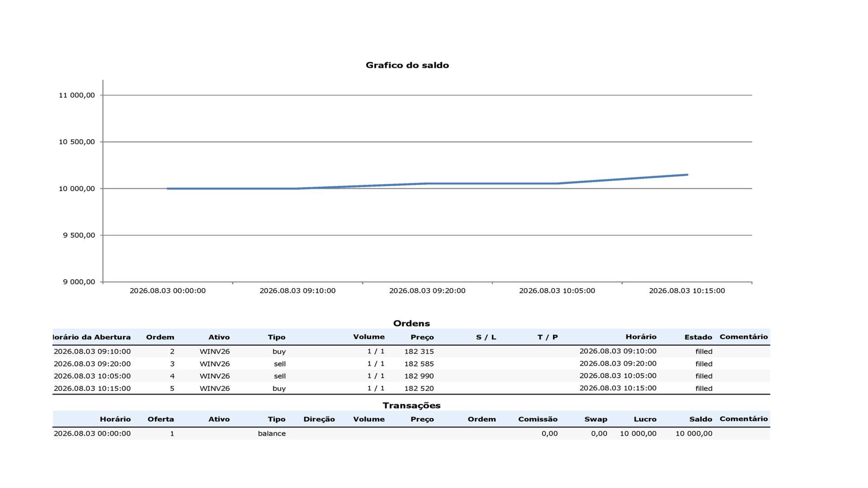This screenshot has width=868, height=488.
Task: Click the 10 500,00 y-axis label
Action: [x=77, y=142]
